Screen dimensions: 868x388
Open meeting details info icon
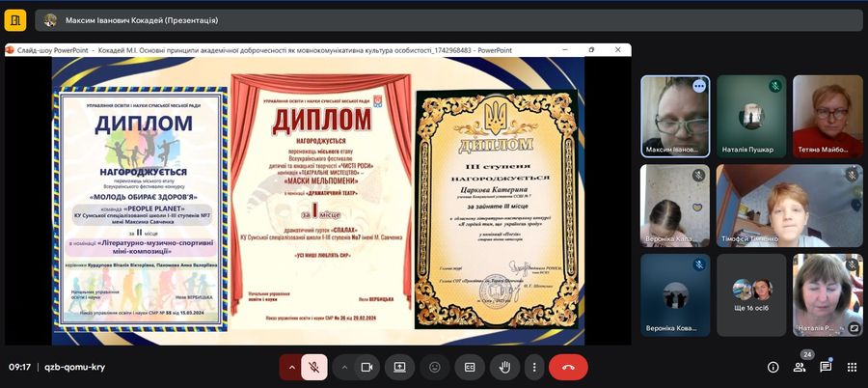tap(773, 367)
